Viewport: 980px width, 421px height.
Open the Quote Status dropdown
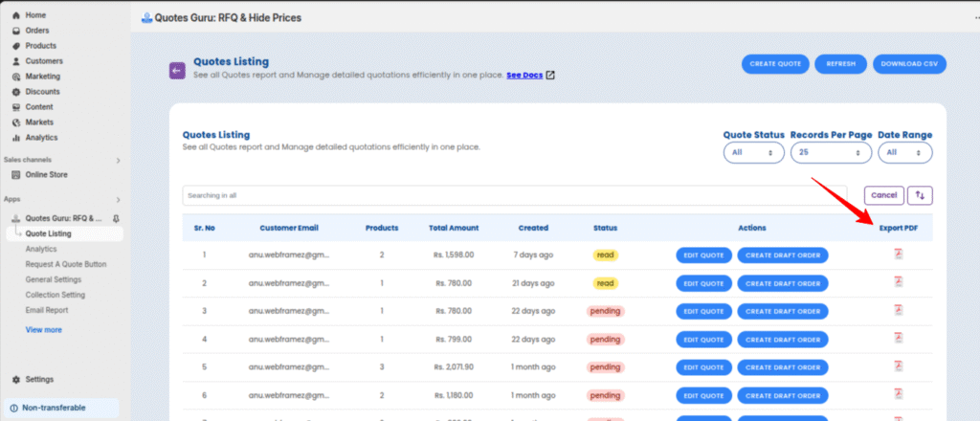pos(753,152)
